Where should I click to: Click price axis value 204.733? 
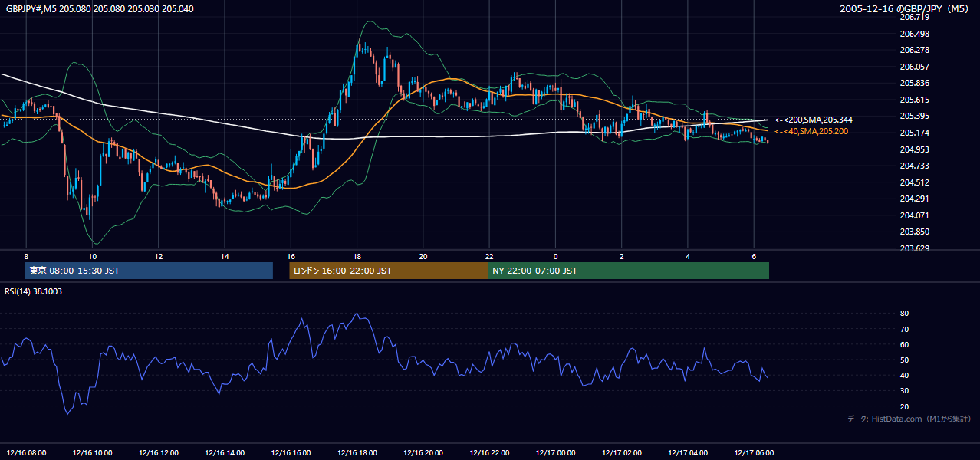pos(914,166)
